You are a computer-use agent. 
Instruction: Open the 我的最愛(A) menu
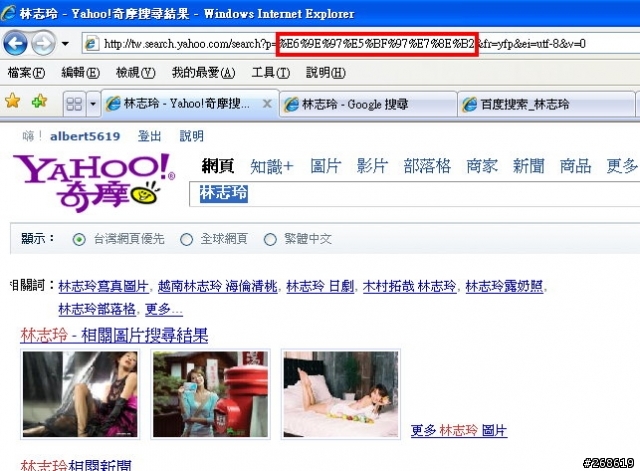pyautogui.click(x=203, y=73)
